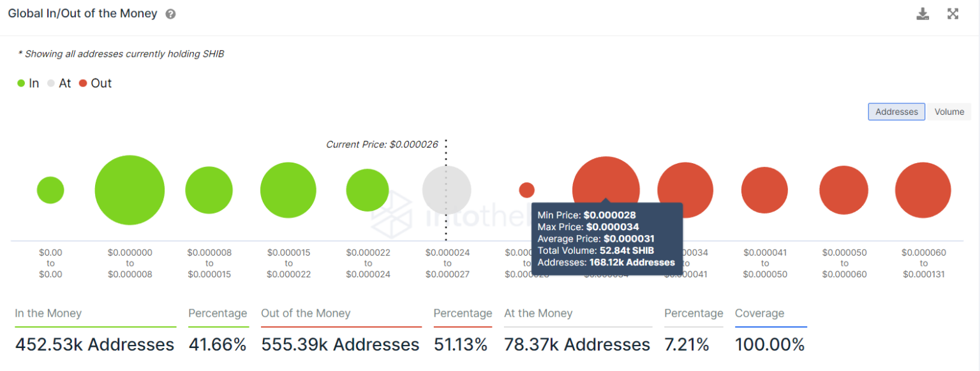
Task: Click the Addresses: 168.12k Addresses tooltip line
Action: [606, 263]
